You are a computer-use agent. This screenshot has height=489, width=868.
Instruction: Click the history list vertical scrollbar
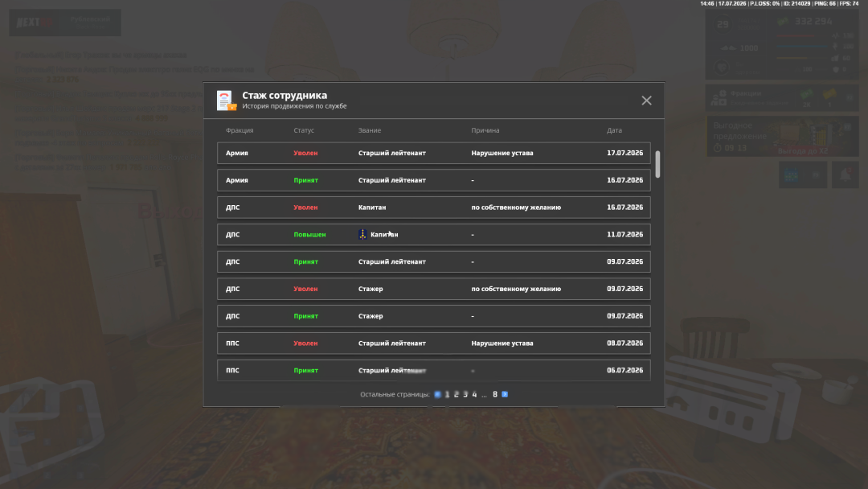(657, 165)
